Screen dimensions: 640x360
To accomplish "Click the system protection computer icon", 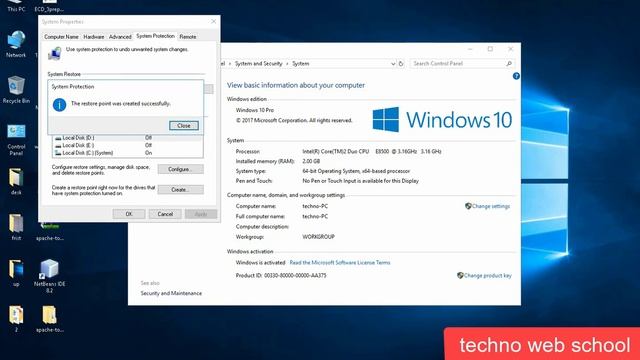I will click(54, 53).
